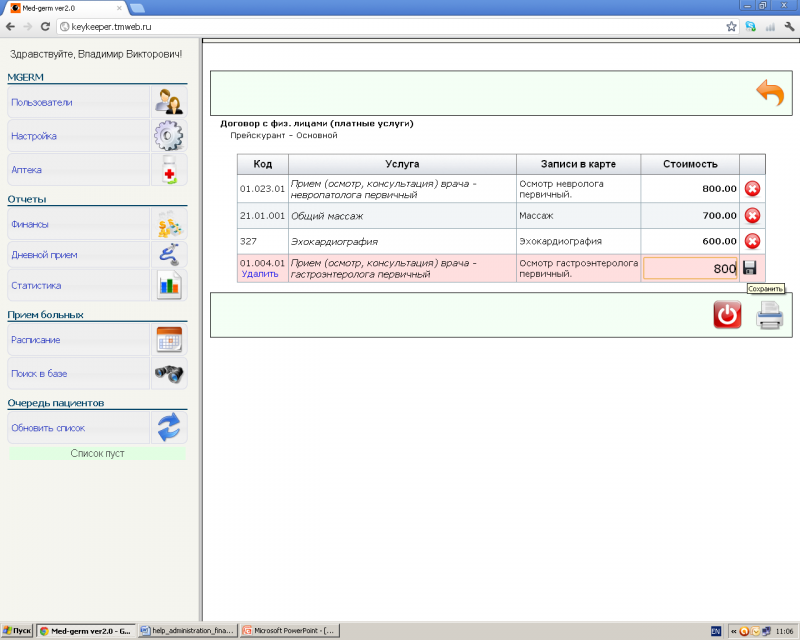The image size is (800, 640).
Task: Click the orange back arrow icon
Action: [x=769, y=93]
